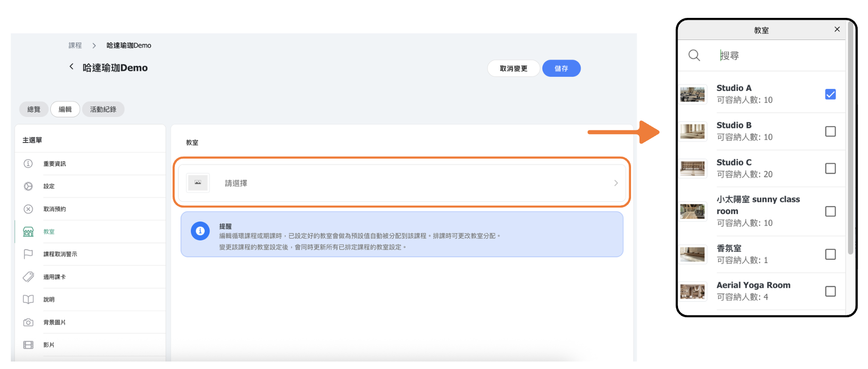Uncheck the Studio A checkbox

click(830, 94)
